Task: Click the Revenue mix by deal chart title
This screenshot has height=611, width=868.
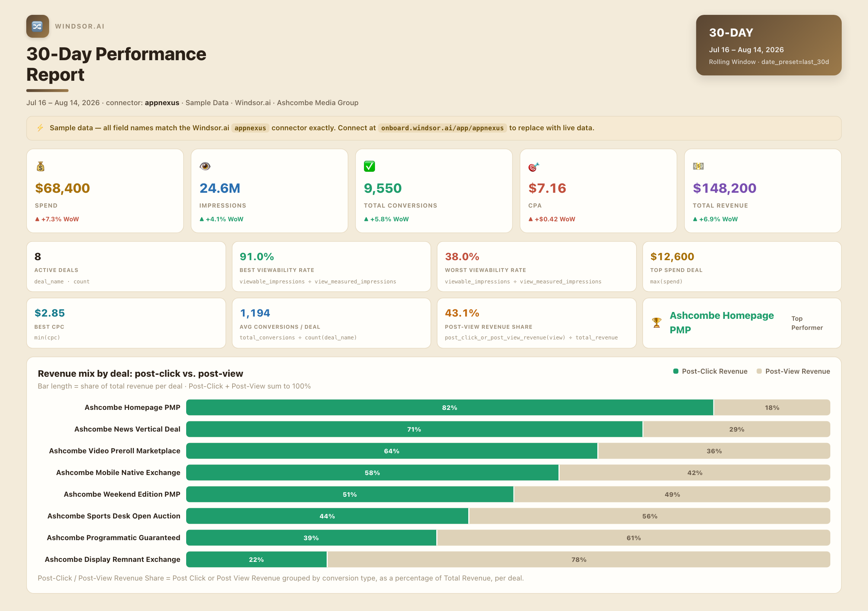Action: click(x=140, y=374)
